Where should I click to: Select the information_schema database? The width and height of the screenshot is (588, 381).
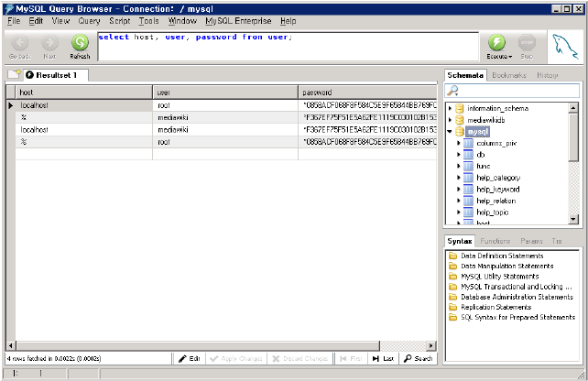(x=497, y=108)
